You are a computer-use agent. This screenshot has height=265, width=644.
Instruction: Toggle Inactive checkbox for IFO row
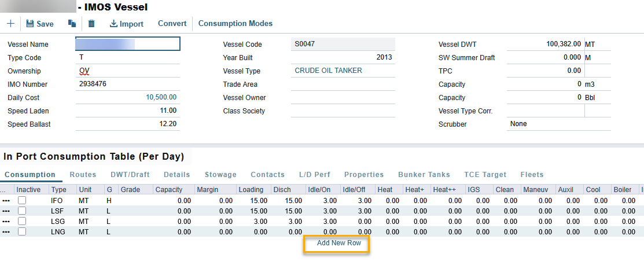click(x=22, y=200)
